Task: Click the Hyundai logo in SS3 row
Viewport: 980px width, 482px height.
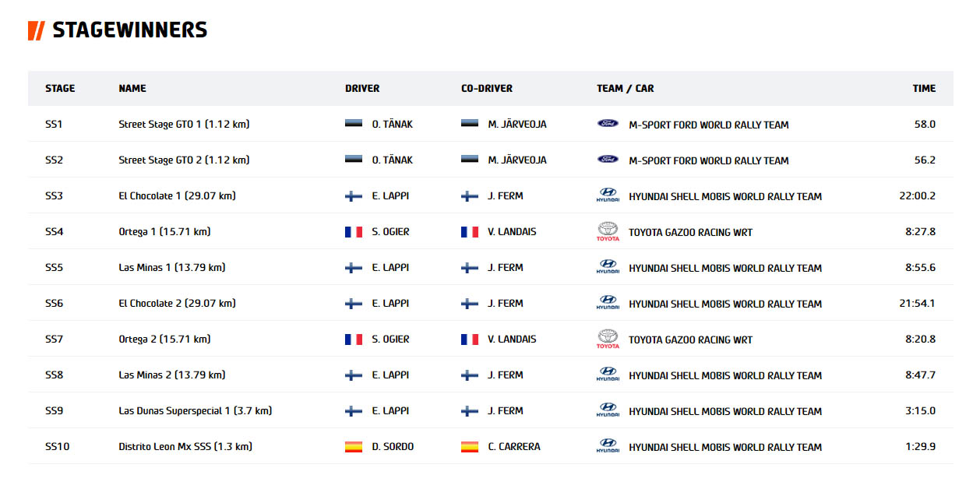Action: 608,195
